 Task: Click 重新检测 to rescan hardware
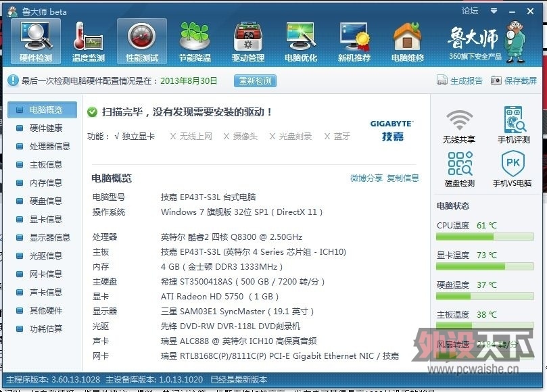coord(255,81)
